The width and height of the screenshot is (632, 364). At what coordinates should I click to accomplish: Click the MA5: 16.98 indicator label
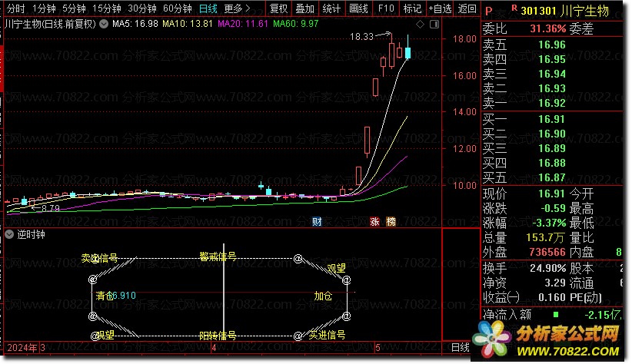pos(135,24)
